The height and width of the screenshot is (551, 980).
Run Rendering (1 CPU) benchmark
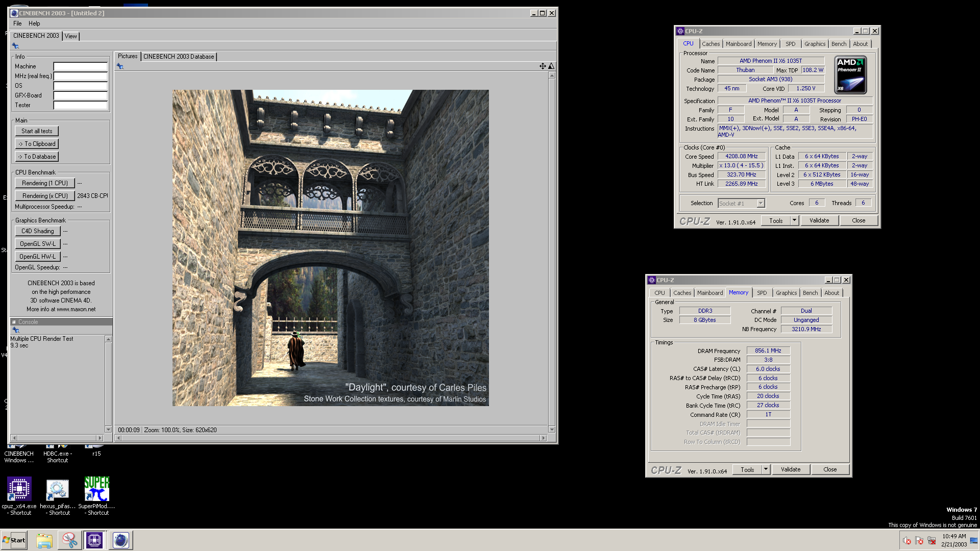tap(45, 183)
